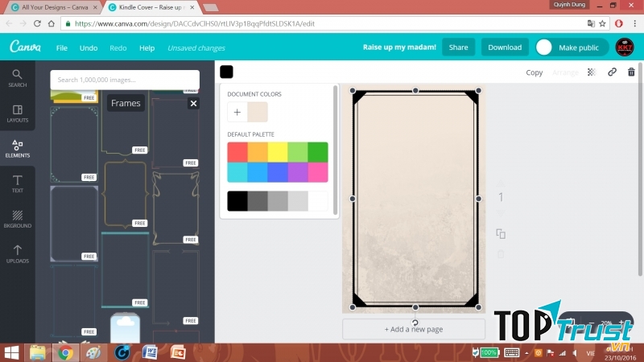The height and width of the screenshot is (362, 644).
Task: Click the link icon in toolbar
Action: click(x=612, y=72)
